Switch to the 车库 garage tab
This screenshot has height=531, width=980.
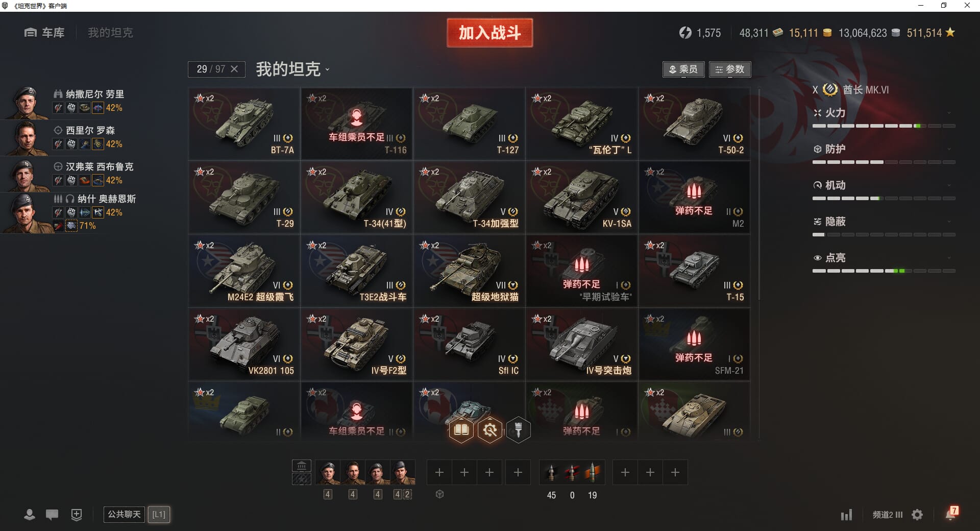pyautogui.click(x=44, y=33)
